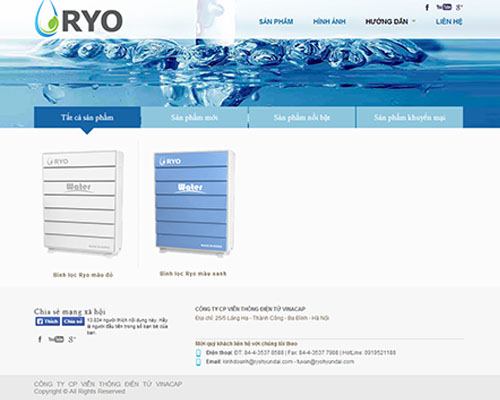Expand the Hướng dẫn dropdown arrow
This screenshot has height=400, width=500.
tap(414, 21)
